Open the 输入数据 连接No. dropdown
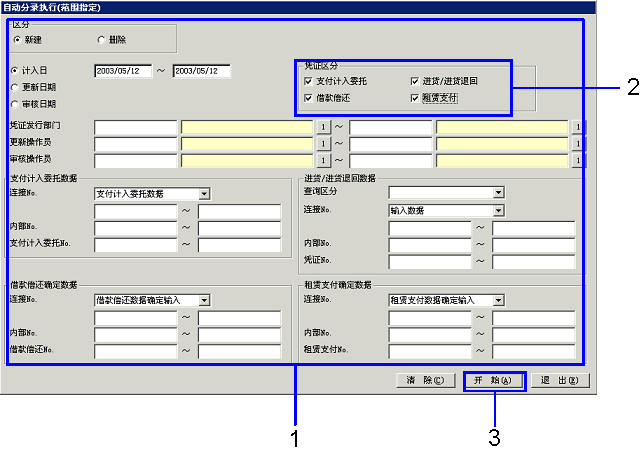The height and width of the screenshot is (454, 640). 498,211
